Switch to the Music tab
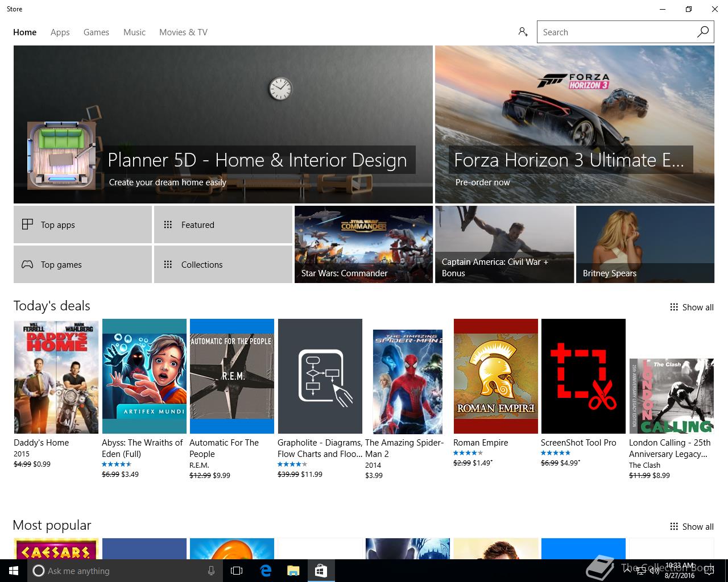Image resolution: width=728 pixels, height=582 pixels. [x=135, y=32]
